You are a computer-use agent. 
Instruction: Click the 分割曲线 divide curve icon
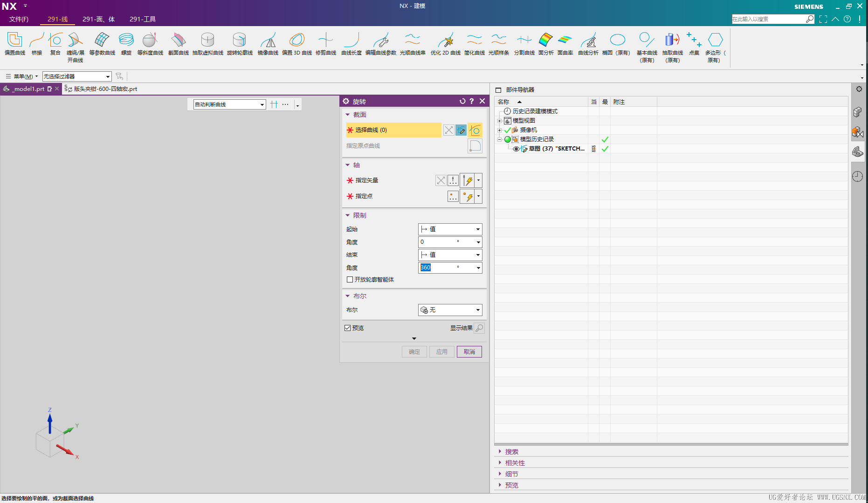524,44
